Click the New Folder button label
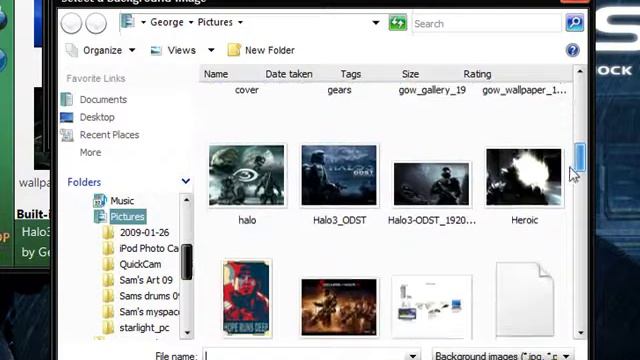The width and height of the screenshot is (640, 360). tap(269, 50)
